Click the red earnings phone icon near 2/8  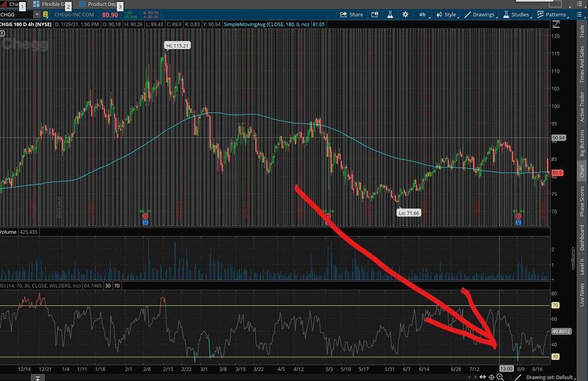pos(145,216)
